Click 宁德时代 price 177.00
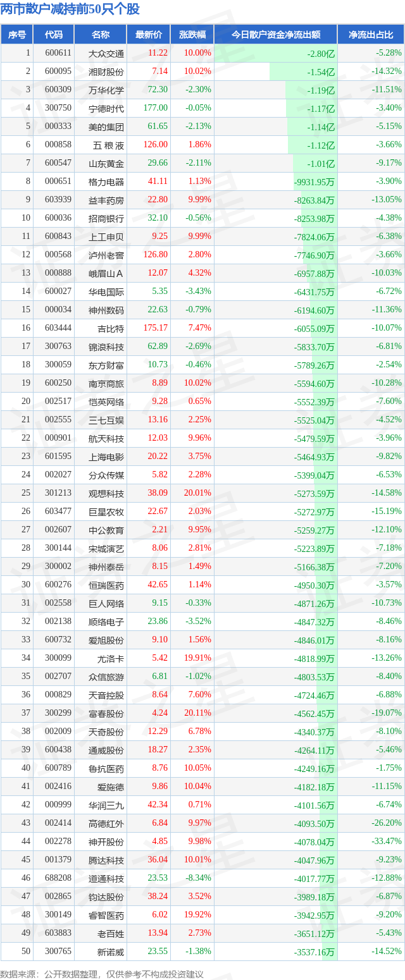Viewport: 405px width, 980px height. point(155,108)
